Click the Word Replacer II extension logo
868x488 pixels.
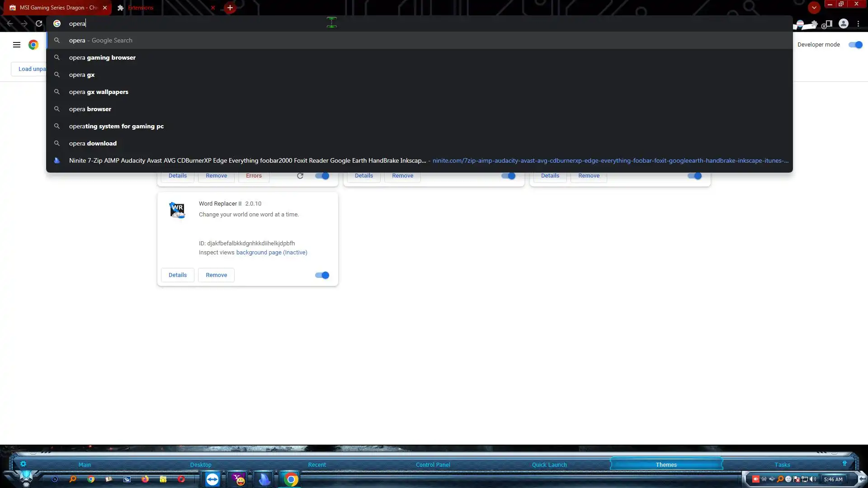pyautogui.click(x=177, y=210)
